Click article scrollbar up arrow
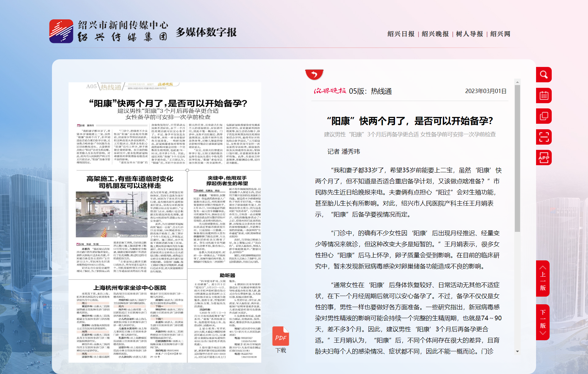 point(517,82)
